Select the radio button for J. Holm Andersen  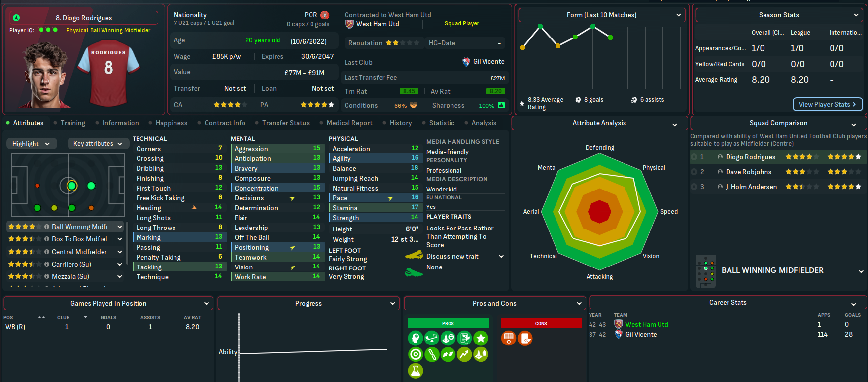click(x=694, y=187)
